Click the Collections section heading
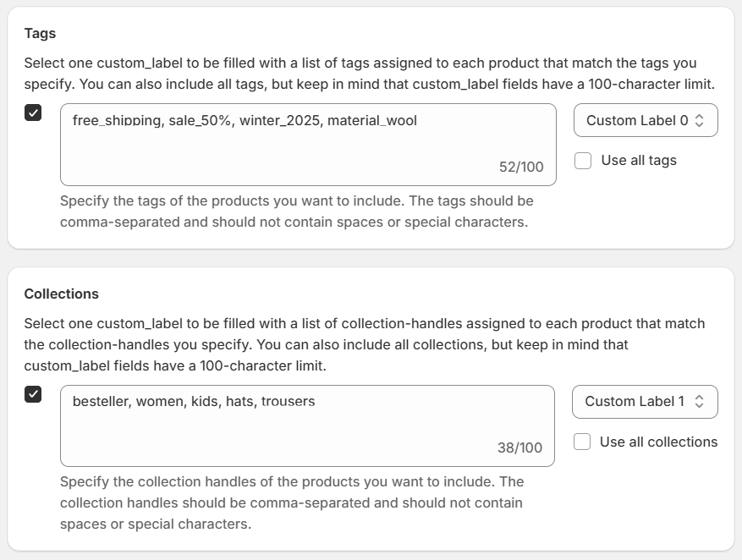 [61, 294]
